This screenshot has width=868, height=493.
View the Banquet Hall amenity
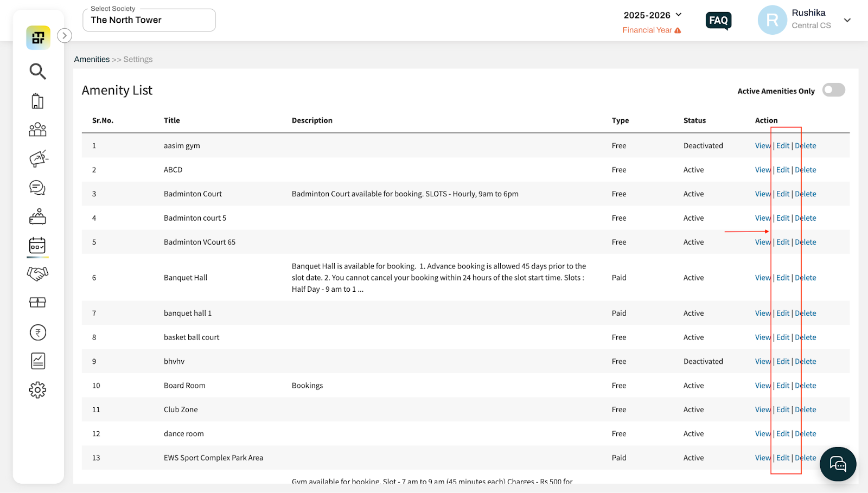(763, 278)
